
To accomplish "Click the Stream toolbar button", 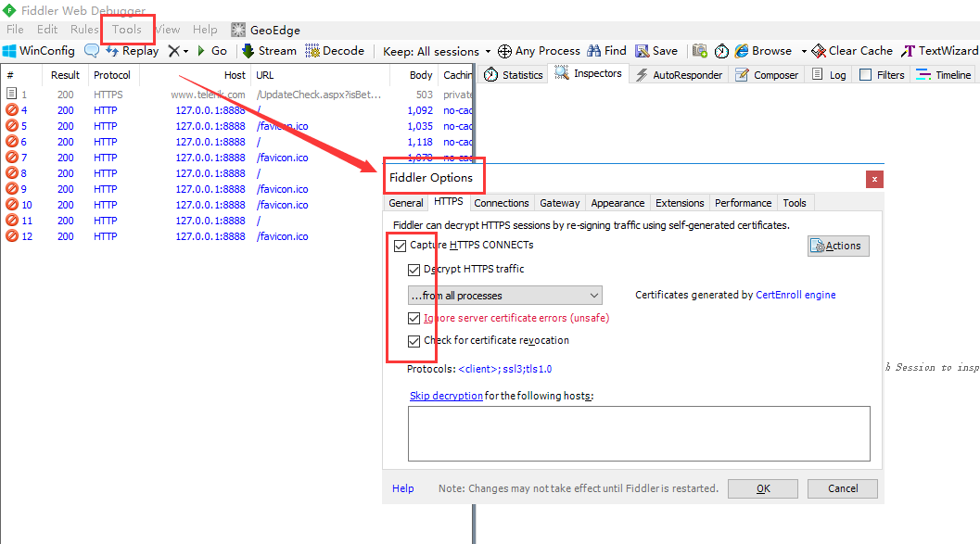I will 269,51.
